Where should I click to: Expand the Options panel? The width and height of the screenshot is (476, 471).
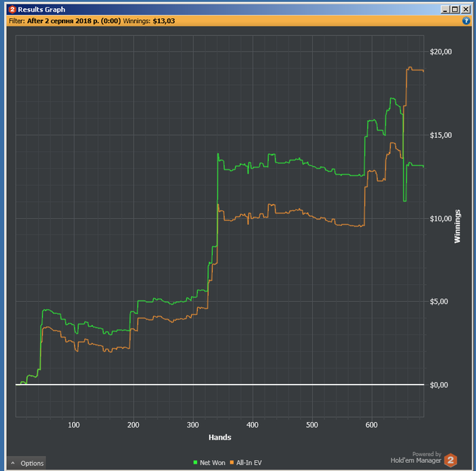coord(27,463)
